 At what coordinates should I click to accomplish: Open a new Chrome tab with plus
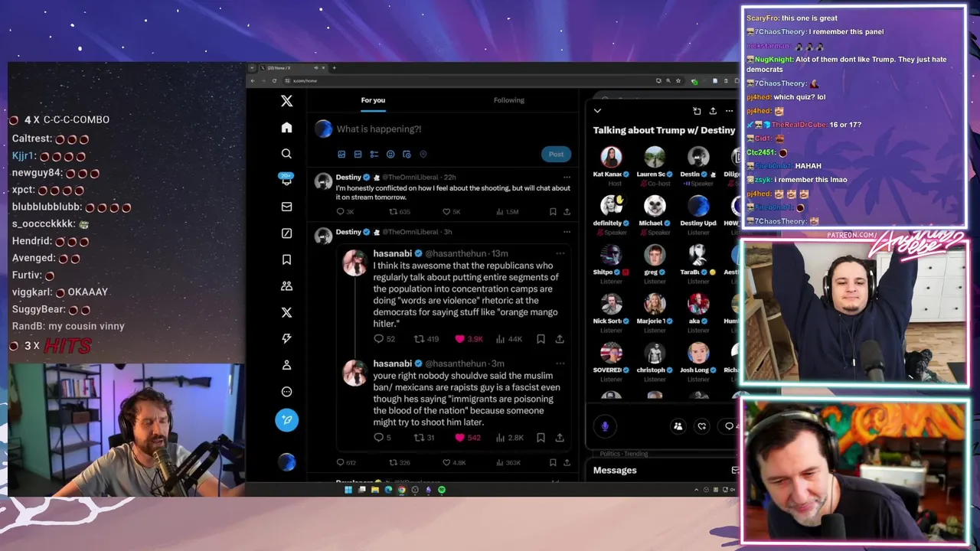point(334,68)
